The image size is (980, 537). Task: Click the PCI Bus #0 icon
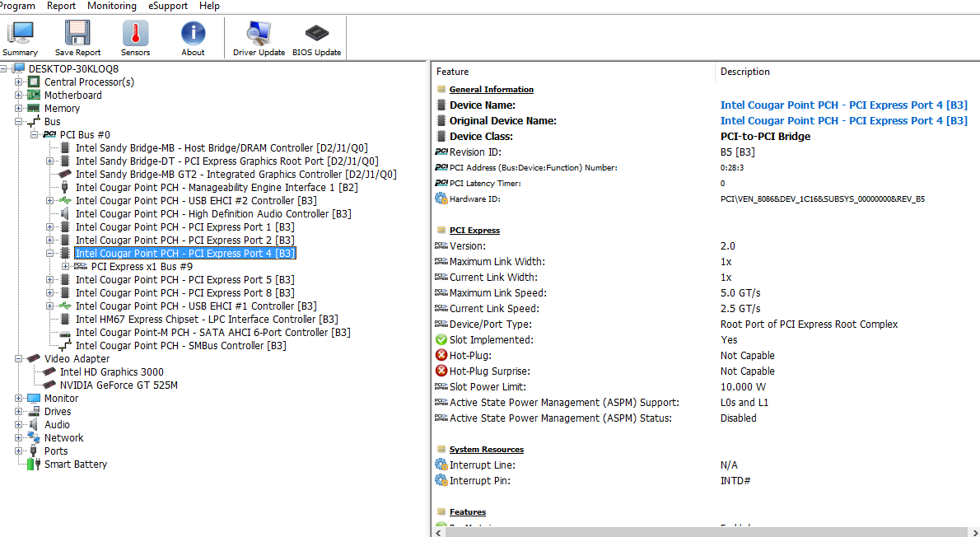click(49, 135)
